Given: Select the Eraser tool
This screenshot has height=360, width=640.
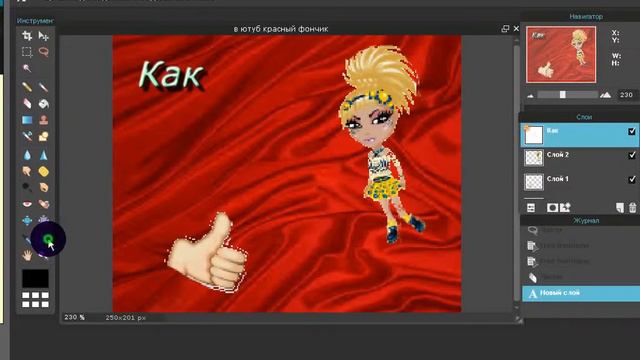Looking at the screenshot, I should click(x=27, y=103).
